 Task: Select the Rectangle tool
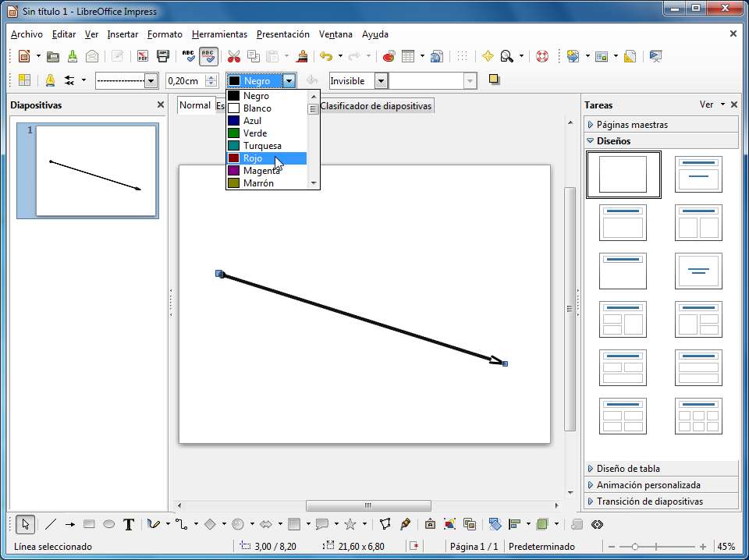tap(89, 524)
